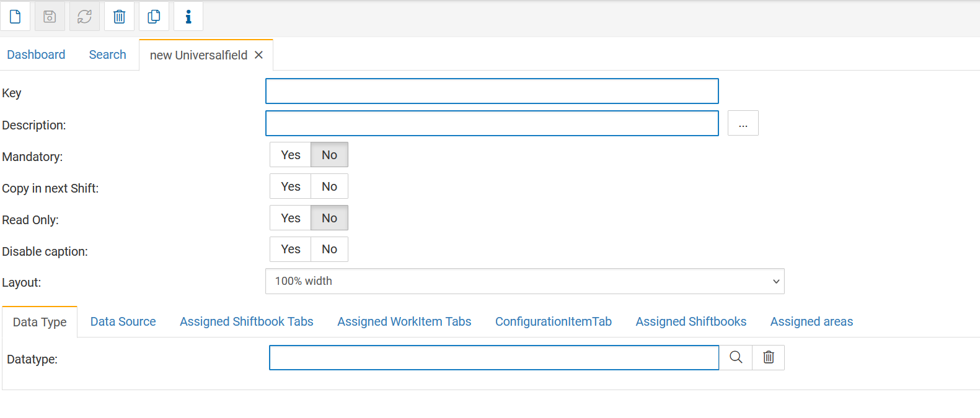
Task: Click the ellipsis button beside Description
Action: coord(743,123)
